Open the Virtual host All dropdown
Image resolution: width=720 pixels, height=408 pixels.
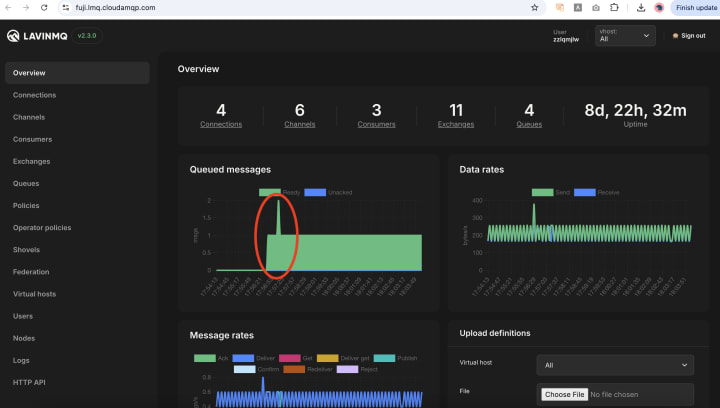click(x=615, y=365)
